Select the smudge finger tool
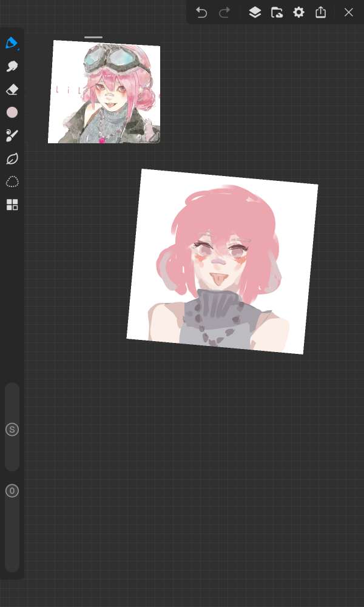 12,66
